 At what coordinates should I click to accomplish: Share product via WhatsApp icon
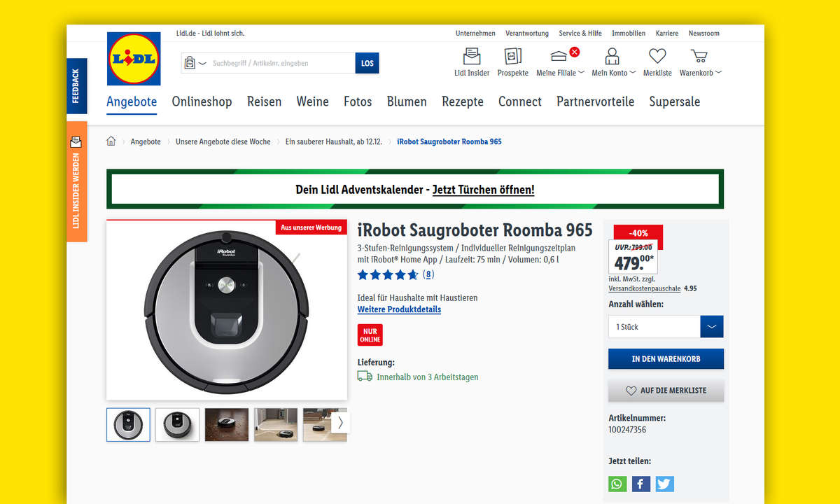pos(617,484)
